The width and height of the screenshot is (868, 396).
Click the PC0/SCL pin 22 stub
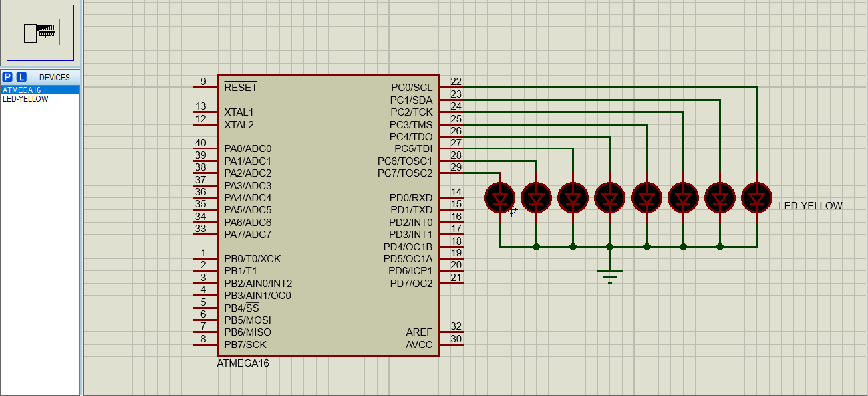click(452, 87)
